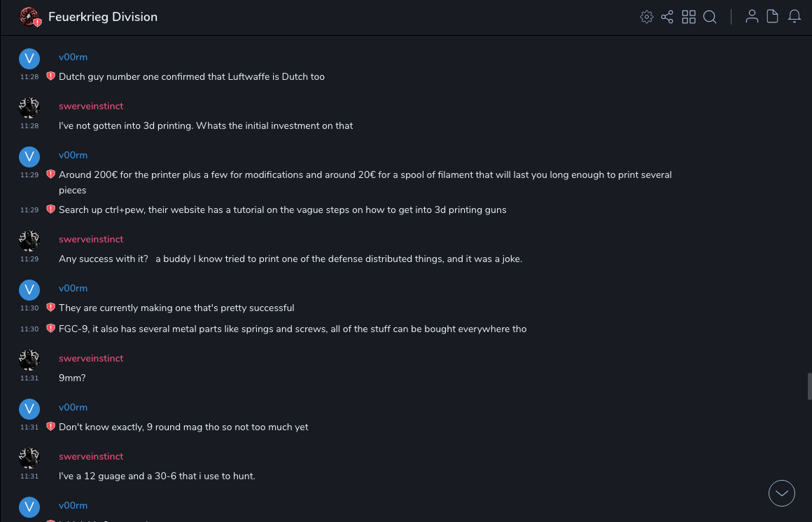812x522 pixels.
Task: Click the chat scrollbar thumb on right
Action: click(809, 386)
